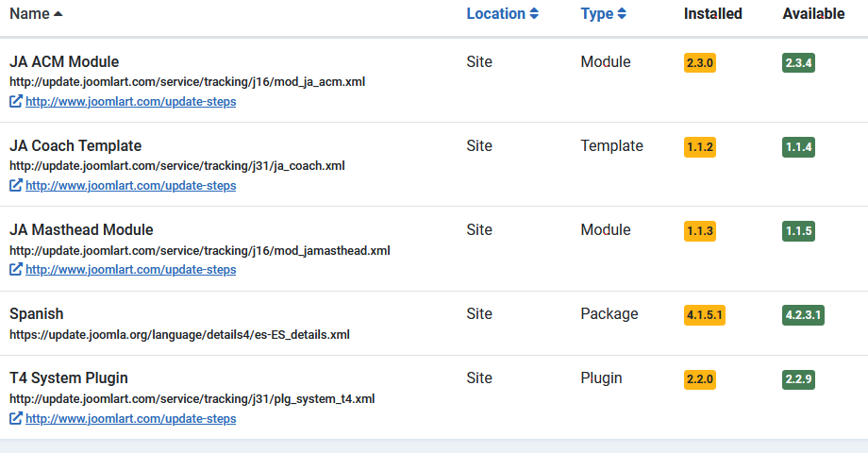The width and height of the screenshot is (868, 453).
Task: Sort the table by Name header
Action: (x=29, y=14)
